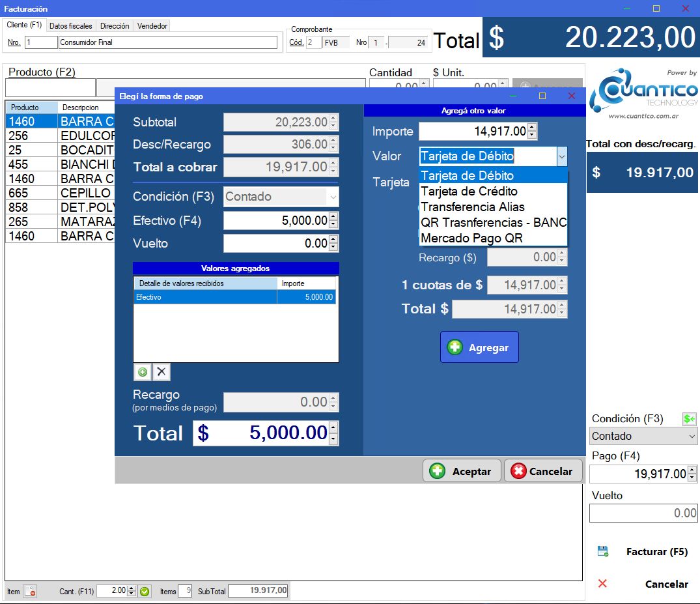Switch to the Cliente (F1) tab
Screen dimensions: 700x604
pyautogui.click(x=24, y=25)
